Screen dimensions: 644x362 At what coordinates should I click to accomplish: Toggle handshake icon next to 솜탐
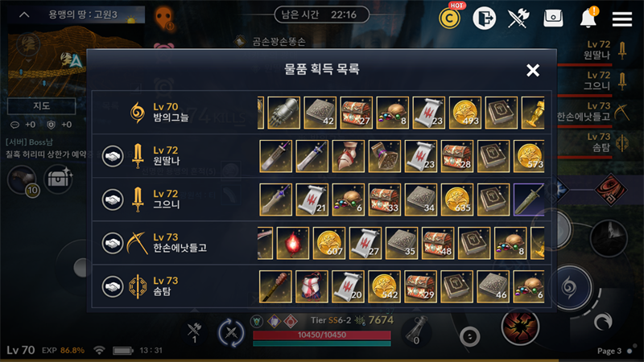point(113,287)
